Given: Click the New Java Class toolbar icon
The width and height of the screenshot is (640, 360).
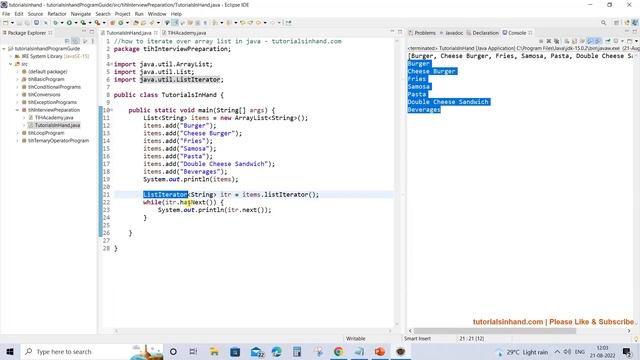Looking at the screenshot, I should point(121,23).
